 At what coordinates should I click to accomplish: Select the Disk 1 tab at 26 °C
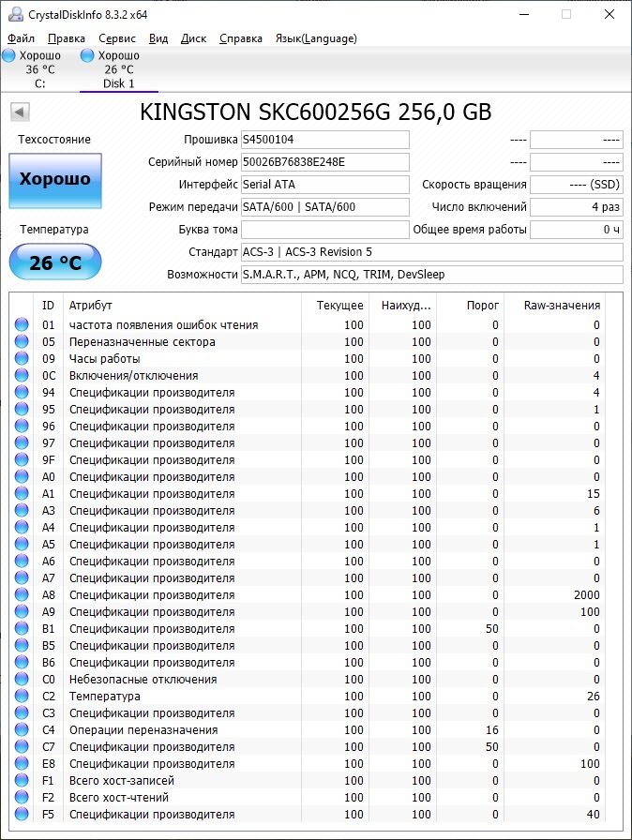pos(118,69)
